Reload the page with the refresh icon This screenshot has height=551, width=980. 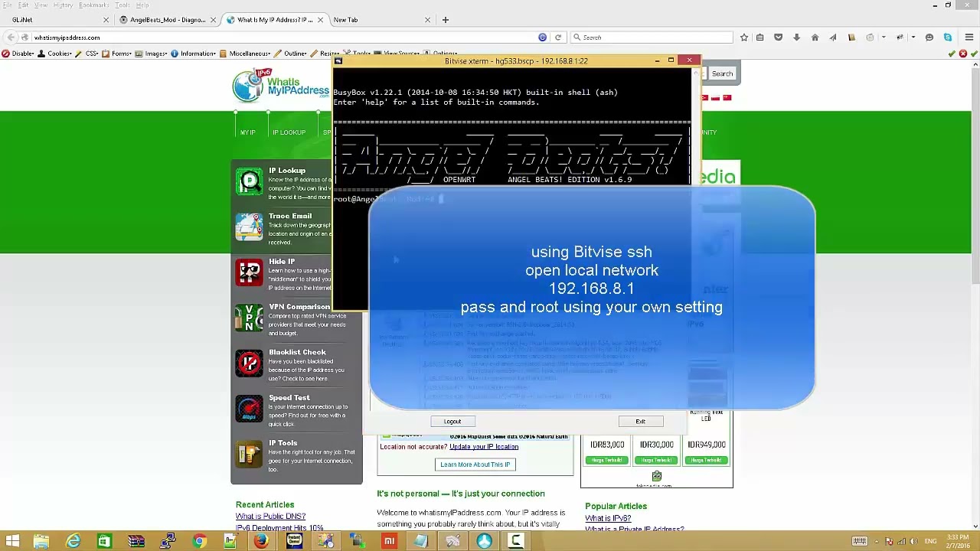point(558,37)
